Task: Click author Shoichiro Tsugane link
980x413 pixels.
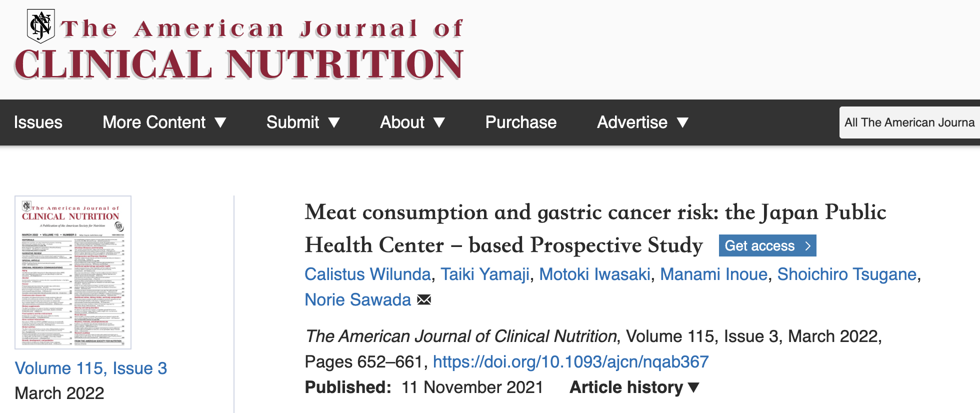Action: pos(847,274)
